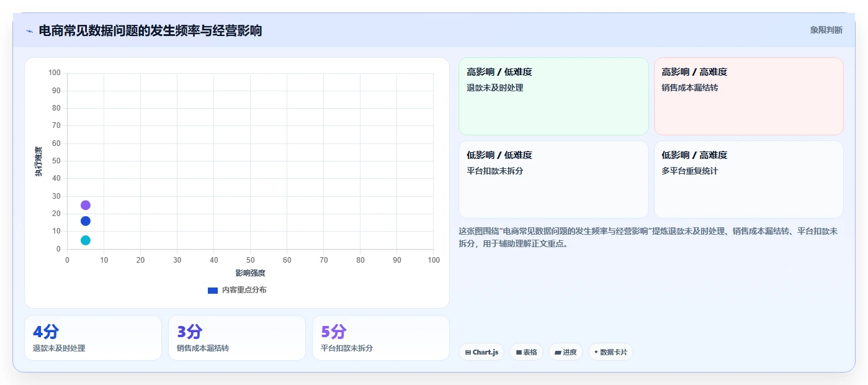Click 销售成本漏结转 text in pink quadrant
Viewport: 868px width, 385px height.
(690, 88)
